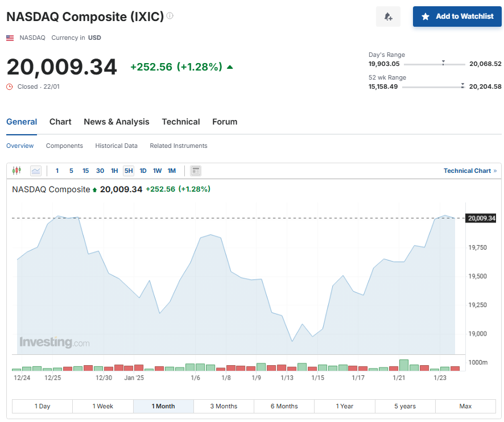This screenshot has width=504, height=422.
Task: Click the 1/13 date label on axis
Action: 287,378
